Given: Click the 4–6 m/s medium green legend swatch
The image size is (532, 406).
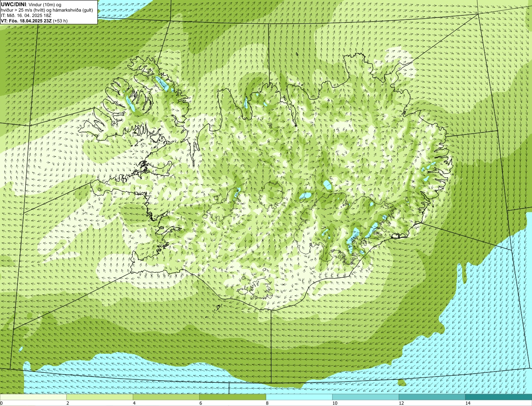Looking at the screenshot, I should pyautogui.click(x=166, y=397).
